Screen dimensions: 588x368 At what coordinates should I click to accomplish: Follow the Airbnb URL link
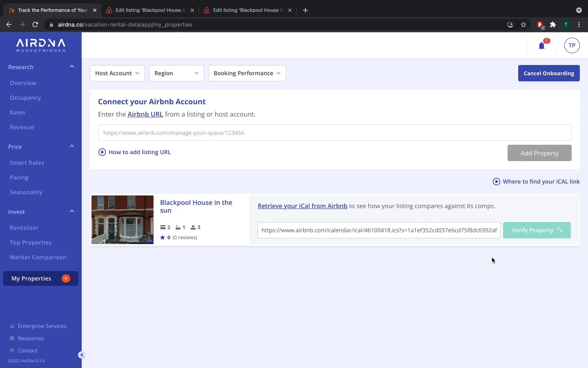145,114
